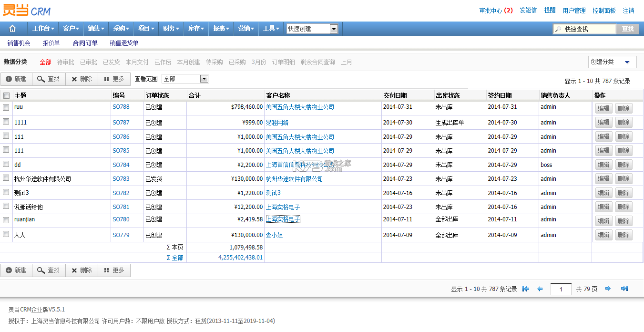Check the box for row 人人
The width and height of the screenshot is (644, 332).
(6, 234)
